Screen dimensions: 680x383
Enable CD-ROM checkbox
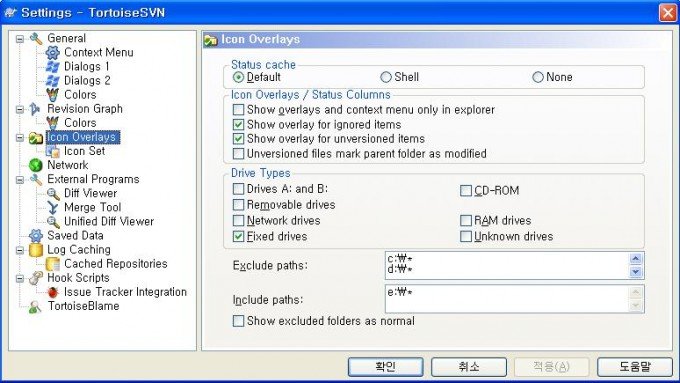[x=466, y=190]
